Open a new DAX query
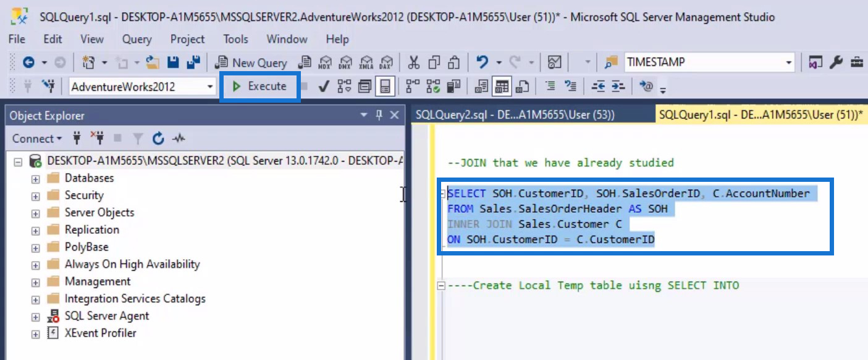Viewport: 868px width, 360px height. [x=386, y=62]
